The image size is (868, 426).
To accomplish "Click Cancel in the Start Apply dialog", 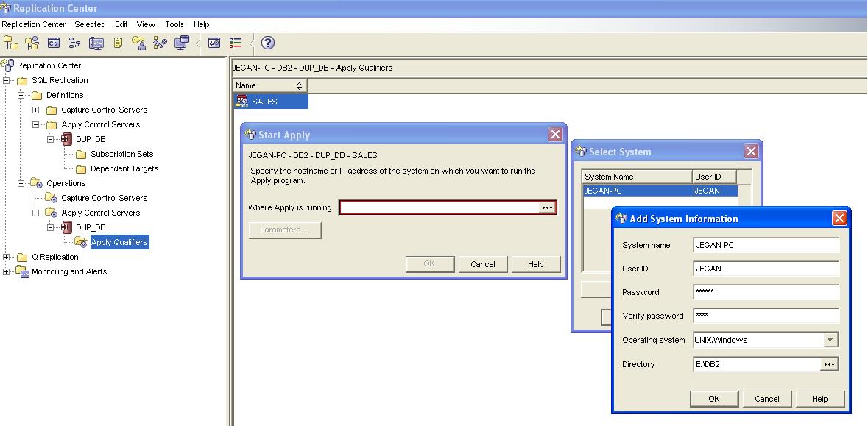I will [x=483, y=263].
